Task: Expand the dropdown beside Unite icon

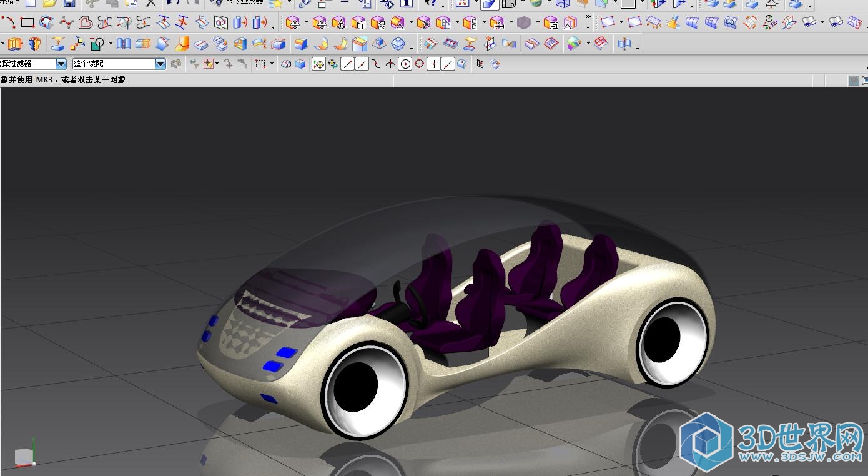Action: pyautogui.click(x=111, y=44)
